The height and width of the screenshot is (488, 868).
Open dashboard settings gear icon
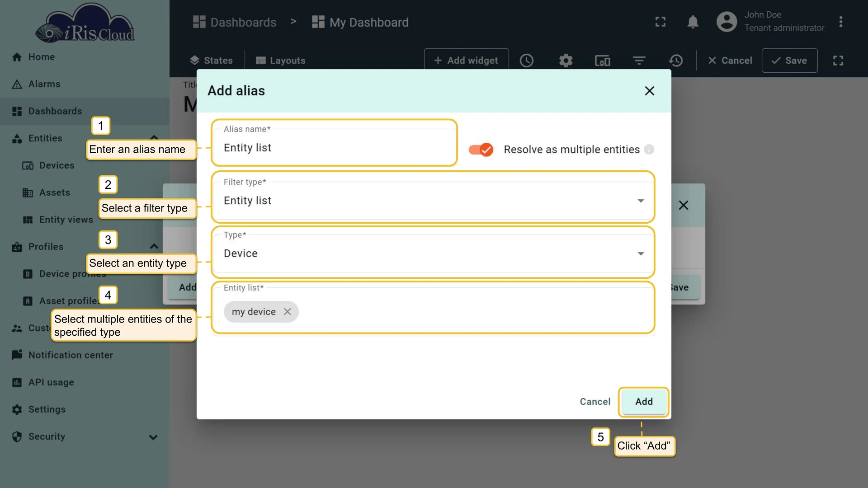[x=566, y=61]
